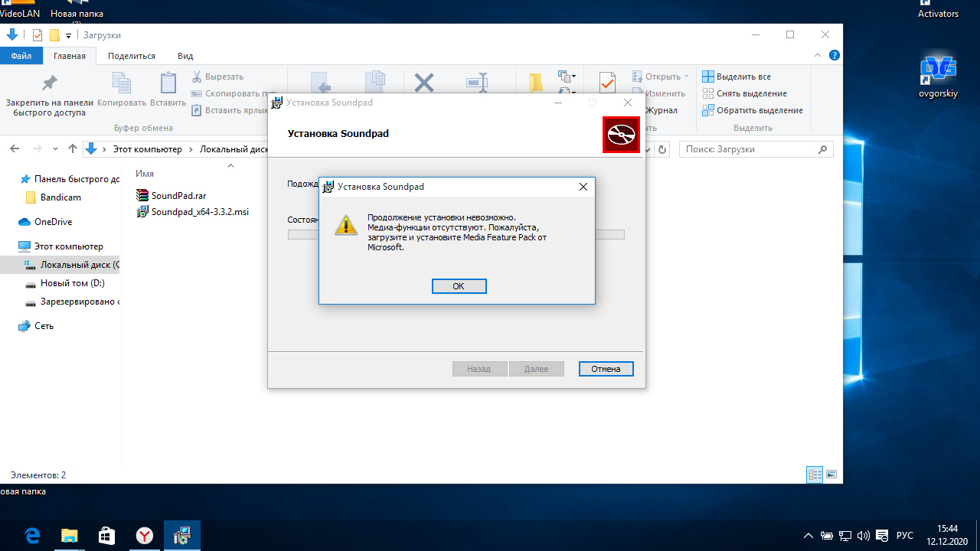Image resolution: width=980 pixels, height=551 pixels.
Task: Select Сеть in the navigation pane
Action: pos(36,326)
